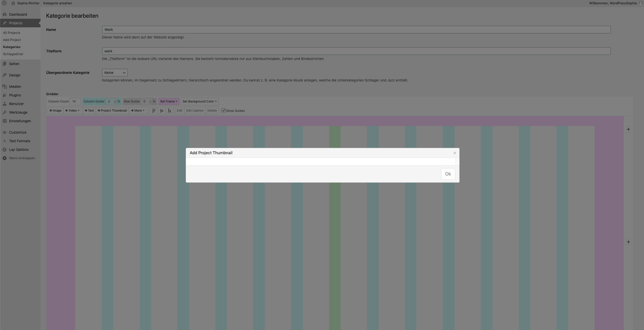
Task: Click align top icon in Gridder toolbar
Action: 154,111
